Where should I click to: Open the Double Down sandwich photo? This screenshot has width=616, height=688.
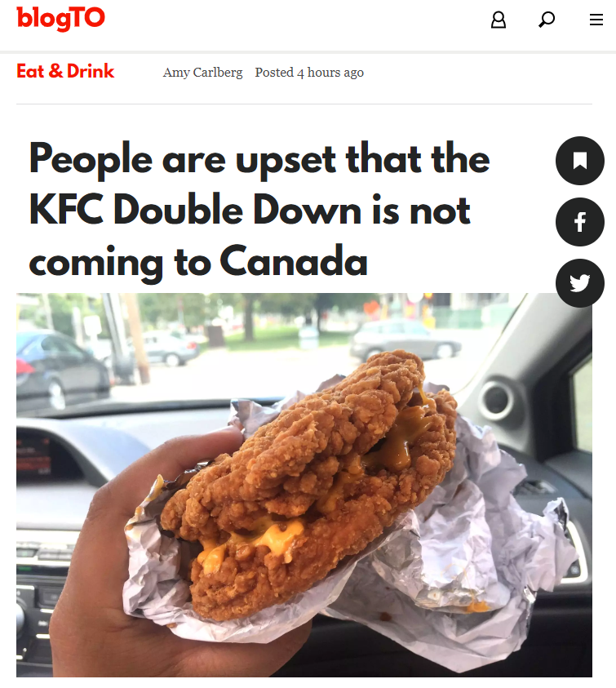304,485
